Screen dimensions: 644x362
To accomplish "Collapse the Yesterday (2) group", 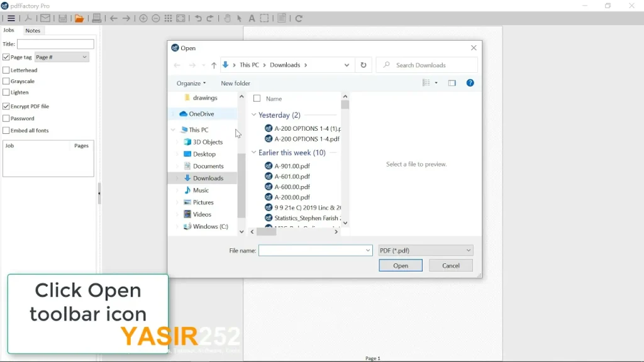I will point(254,115).
